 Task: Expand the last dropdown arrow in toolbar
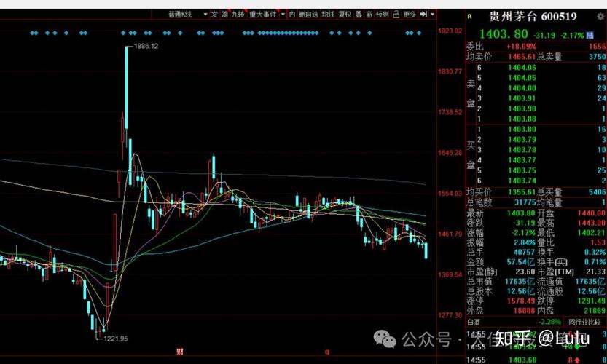pos(432,15)
